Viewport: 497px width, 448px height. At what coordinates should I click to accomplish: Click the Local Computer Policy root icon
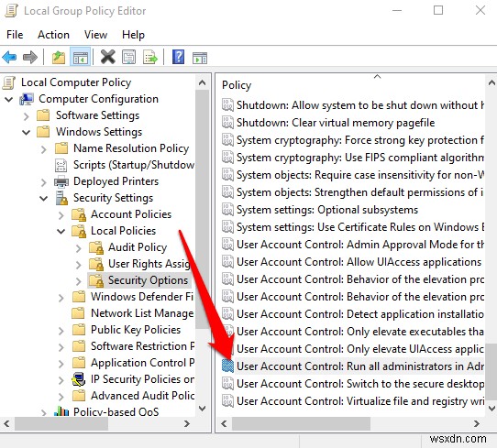pyautogui.click(x=9, y=82)
